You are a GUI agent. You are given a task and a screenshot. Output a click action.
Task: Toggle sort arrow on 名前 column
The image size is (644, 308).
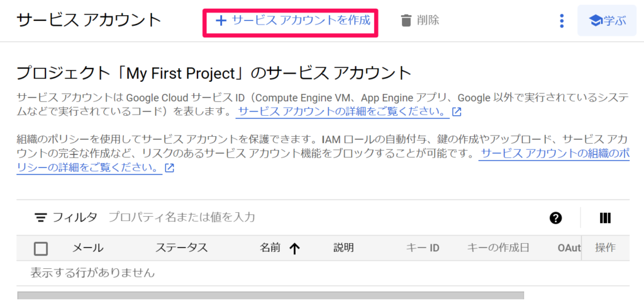(x=294, y=248)
